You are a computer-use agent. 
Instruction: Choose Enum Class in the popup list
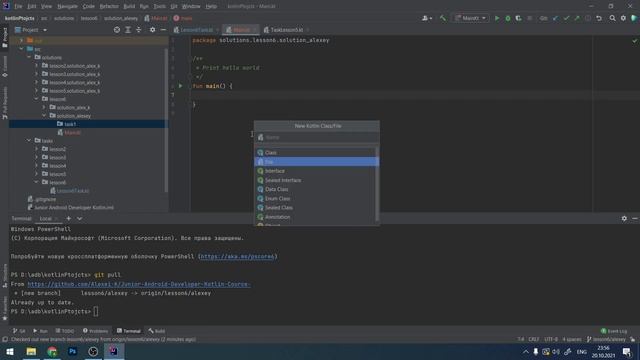pyautogui.click(x=316, y=199)
